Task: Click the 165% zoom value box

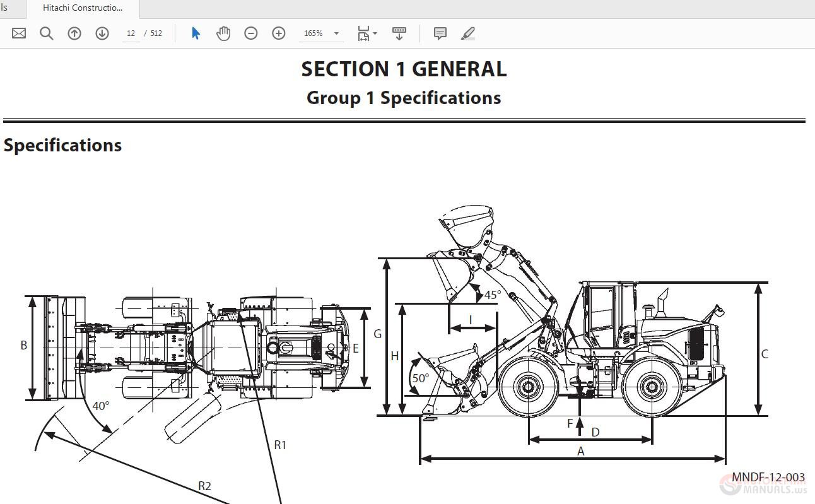Action: point(314,33)
